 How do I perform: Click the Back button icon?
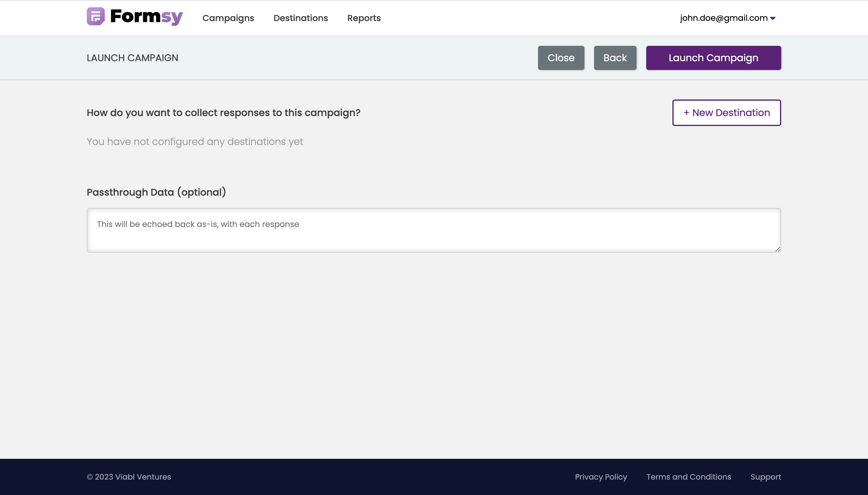615,58
